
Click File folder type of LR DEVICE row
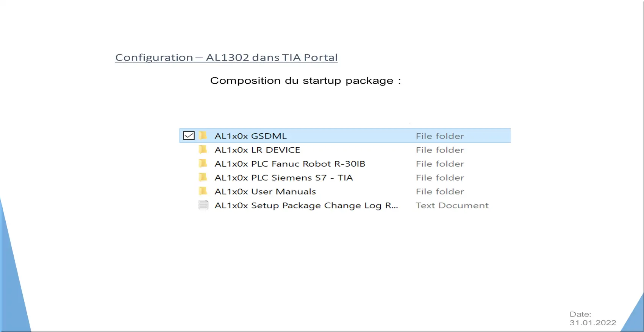pos(440,150)
